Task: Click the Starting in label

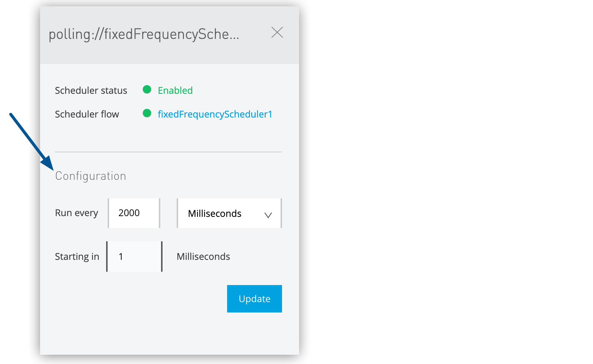Action: (77, 256)
